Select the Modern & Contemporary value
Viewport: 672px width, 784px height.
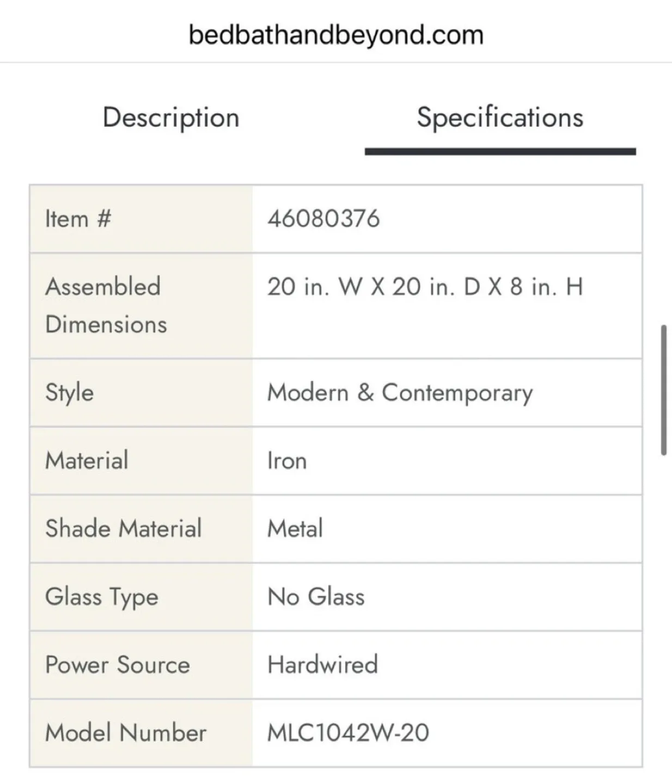click(400, 393)
